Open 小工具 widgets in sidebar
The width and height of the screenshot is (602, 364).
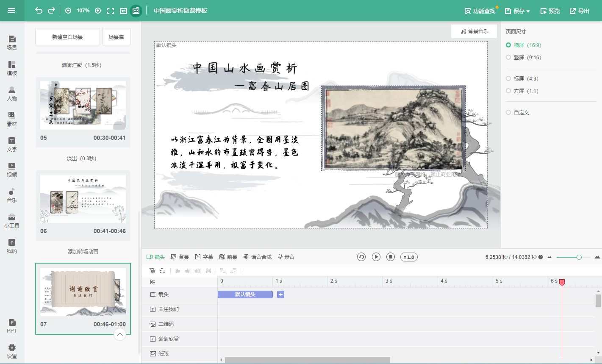click(12, 221)
